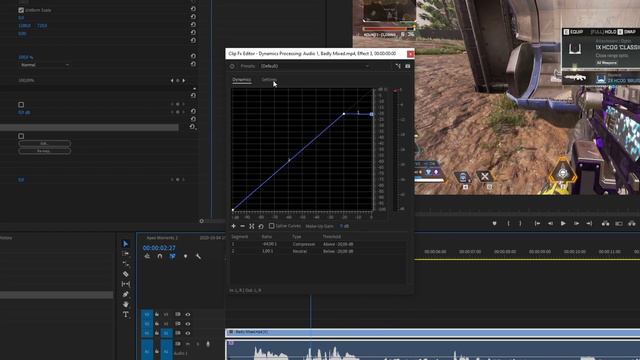Toggle Linked Selection in timeline
The height and width of the screenshot is (360, 640).
click(x=172, y=256)
